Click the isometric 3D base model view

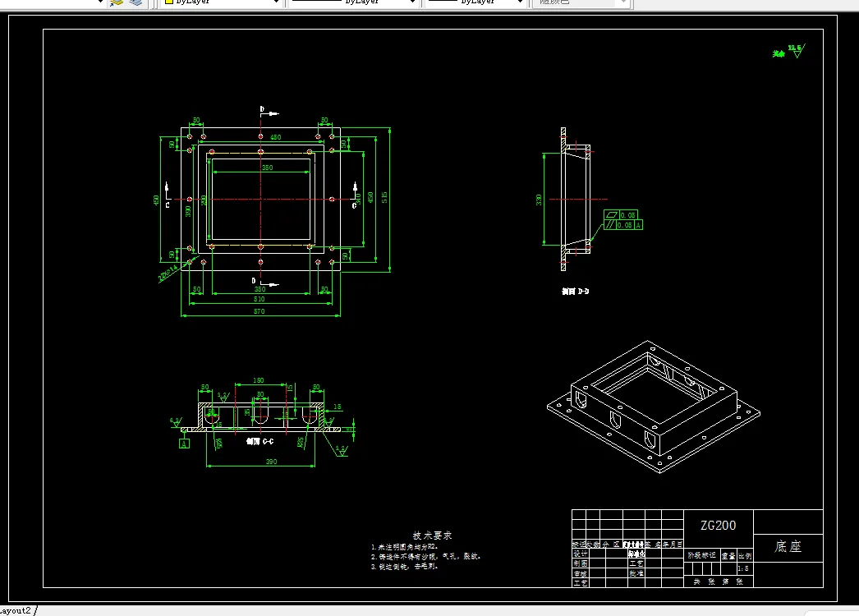pyautogui.click(x=654, y=407)
